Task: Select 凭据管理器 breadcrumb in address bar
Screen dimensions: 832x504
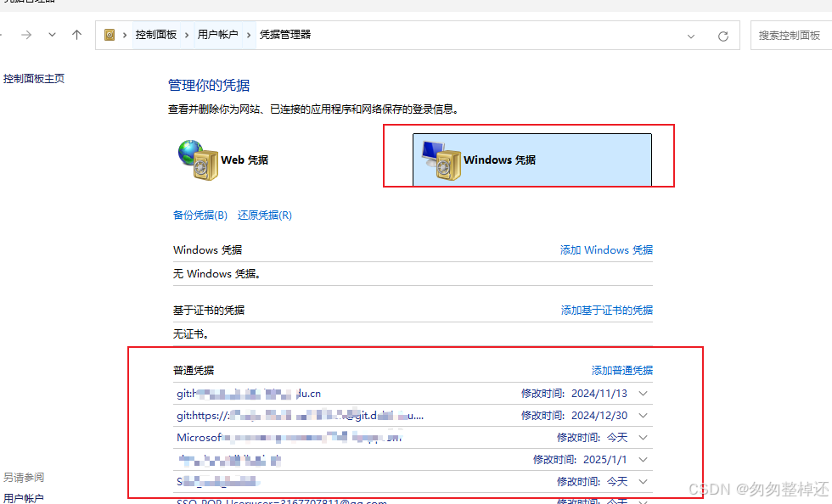Action: tap(285, 35)
